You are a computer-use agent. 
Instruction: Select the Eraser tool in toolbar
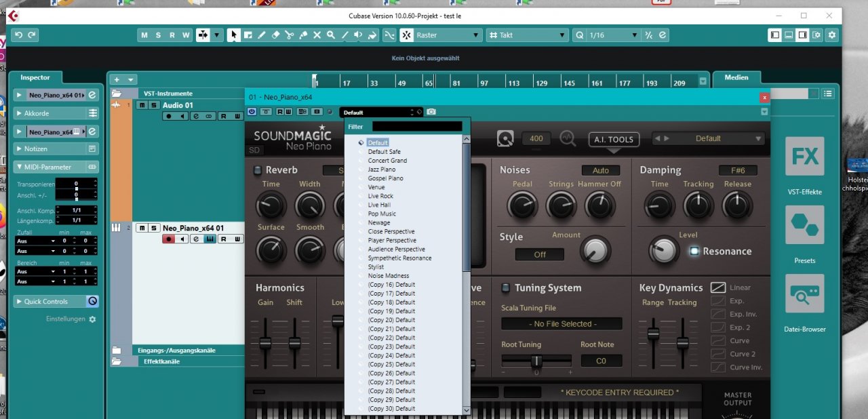point(275,35)
